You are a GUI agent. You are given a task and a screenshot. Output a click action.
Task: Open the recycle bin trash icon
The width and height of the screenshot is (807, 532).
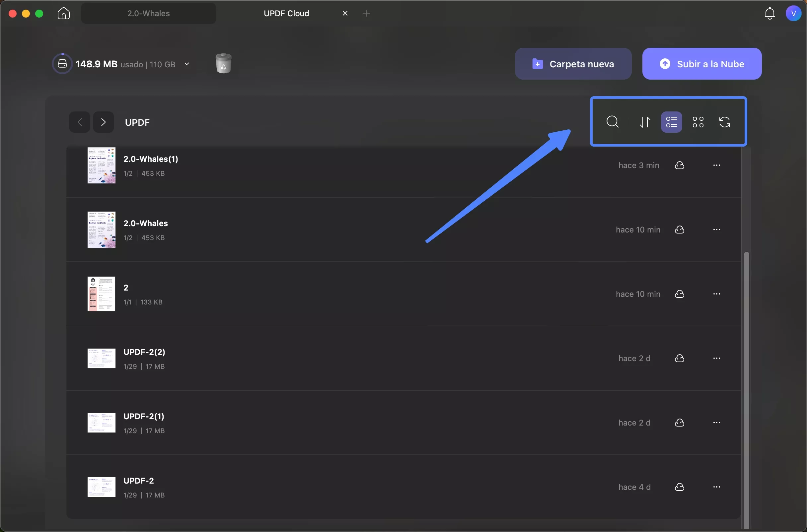(223, 63)
